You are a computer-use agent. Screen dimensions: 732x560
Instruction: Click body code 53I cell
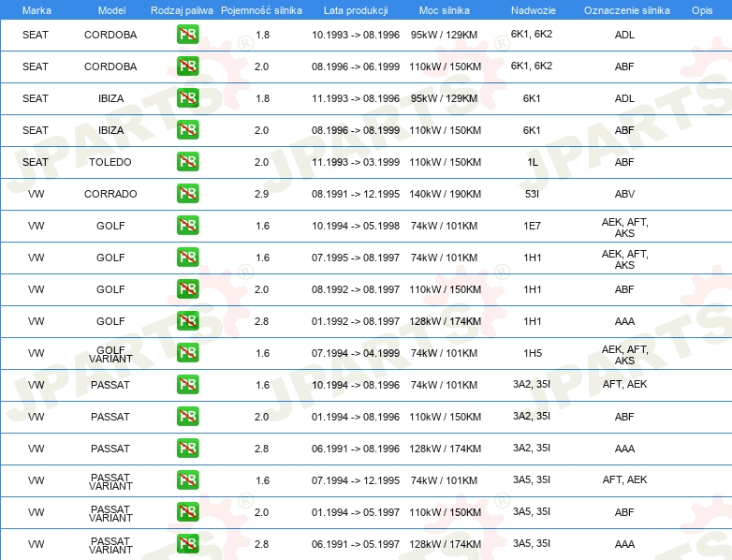coord(533,194)
